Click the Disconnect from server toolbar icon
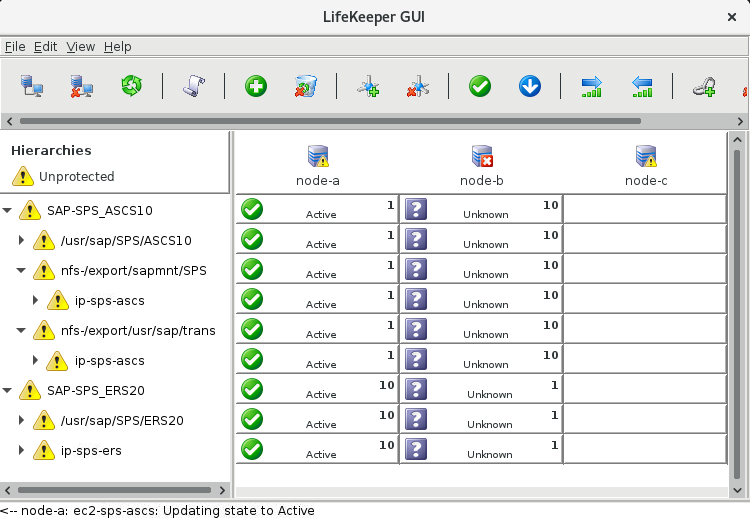The height and width of the screenshot is (518, 750). [81, 87]
